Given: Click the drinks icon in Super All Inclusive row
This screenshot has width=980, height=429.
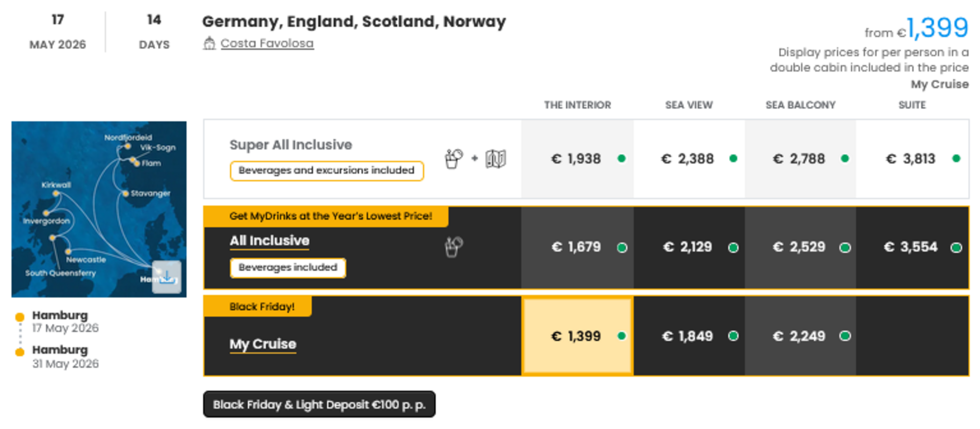Looking at the screenshot, I should pos(454,159).
